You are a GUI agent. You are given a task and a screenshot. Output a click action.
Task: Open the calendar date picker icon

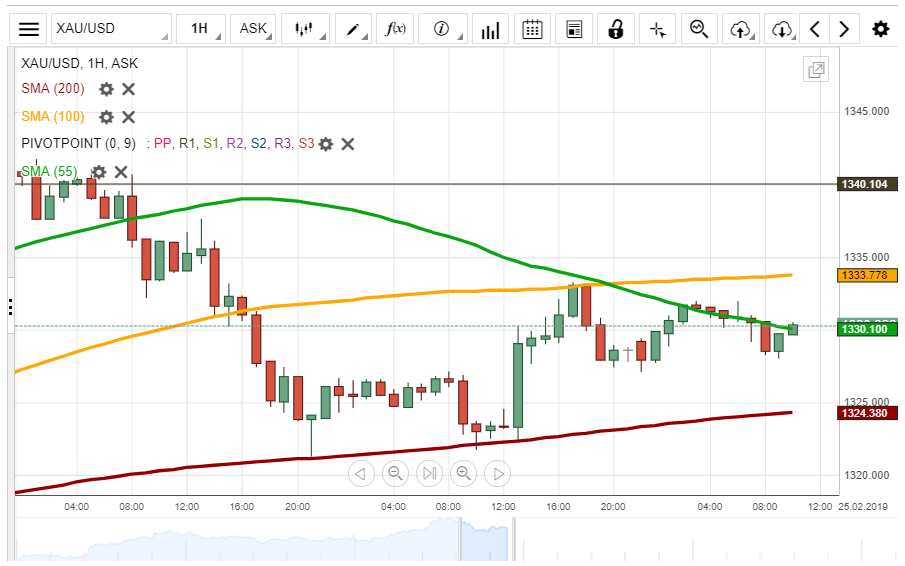pos(533,29)
